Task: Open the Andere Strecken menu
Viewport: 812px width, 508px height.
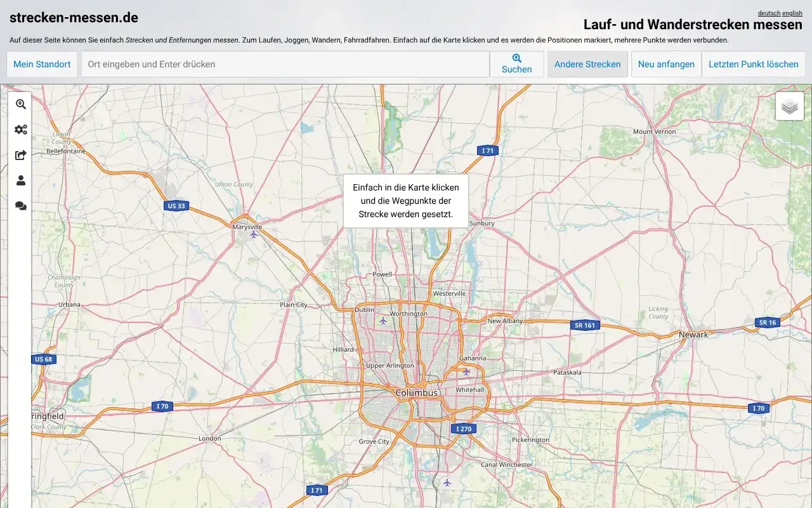Action: pyautogui.click(x=587, y=64)
